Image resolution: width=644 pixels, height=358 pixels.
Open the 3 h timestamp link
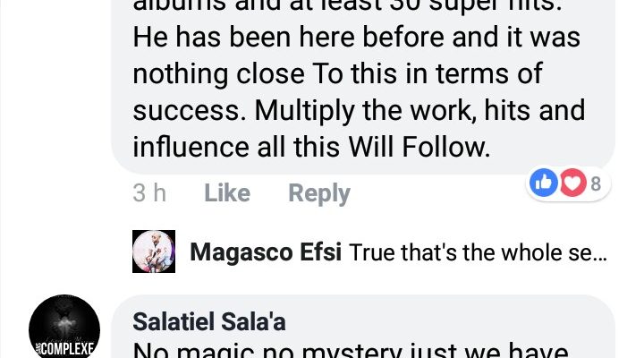pos(149,192)
